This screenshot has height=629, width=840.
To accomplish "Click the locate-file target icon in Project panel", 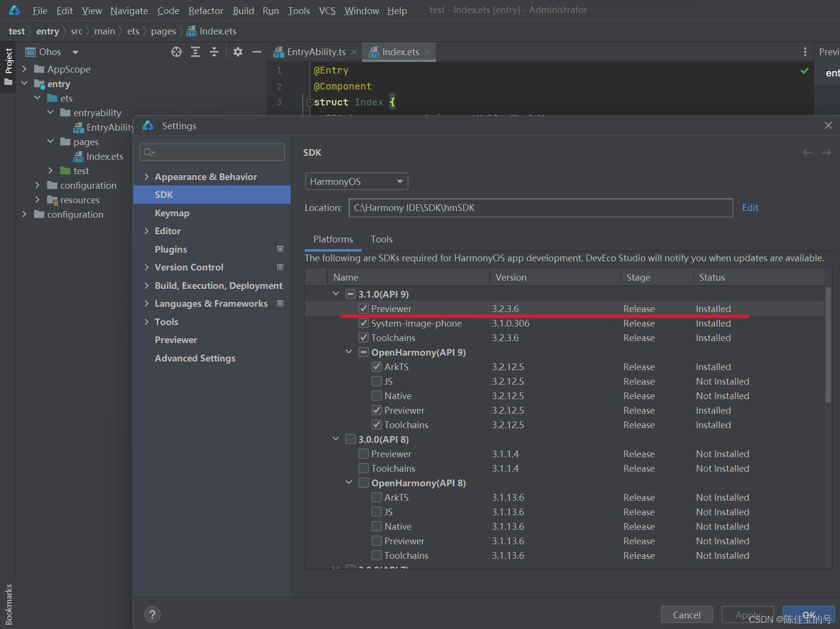I will click(177, 52).
